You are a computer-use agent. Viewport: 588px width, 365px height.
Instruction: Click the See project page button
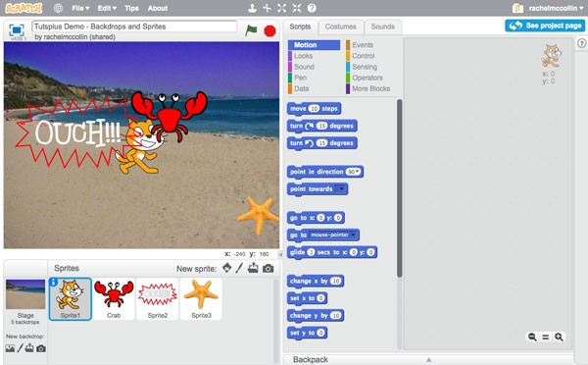coord(545,26)
